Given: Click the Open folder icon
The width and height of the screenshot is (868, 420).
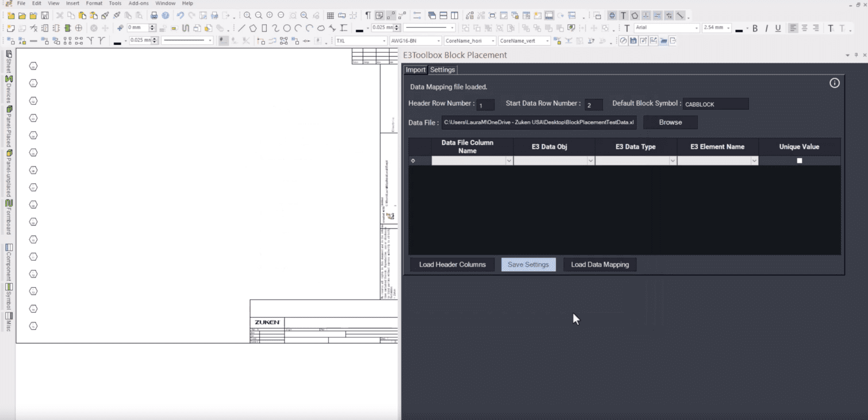Looking at the screenshot, I should [x=22, y=16].
